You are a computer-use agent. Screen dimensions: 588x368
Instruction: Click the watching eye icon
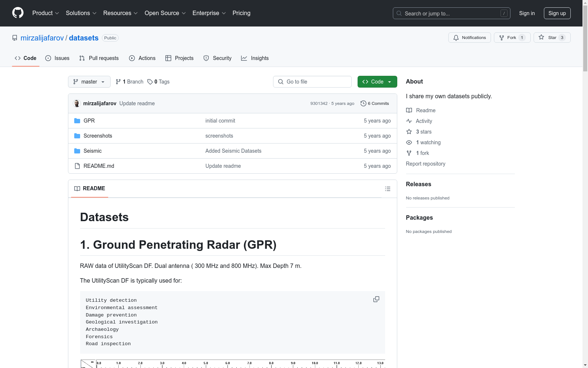click(x=409, y=142)
